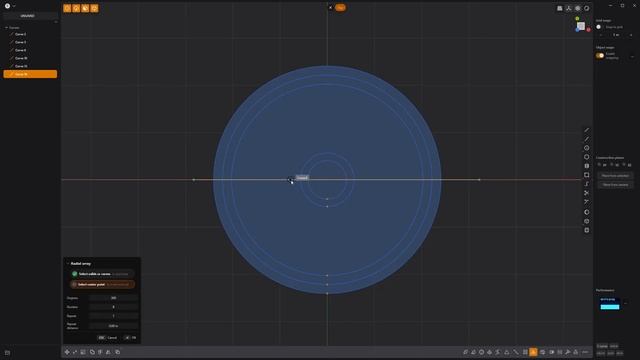This screenshot has width=640, height=360.
Task: Select the Box tool at right toolbar bottom
Action: click(x=587, y=230)
